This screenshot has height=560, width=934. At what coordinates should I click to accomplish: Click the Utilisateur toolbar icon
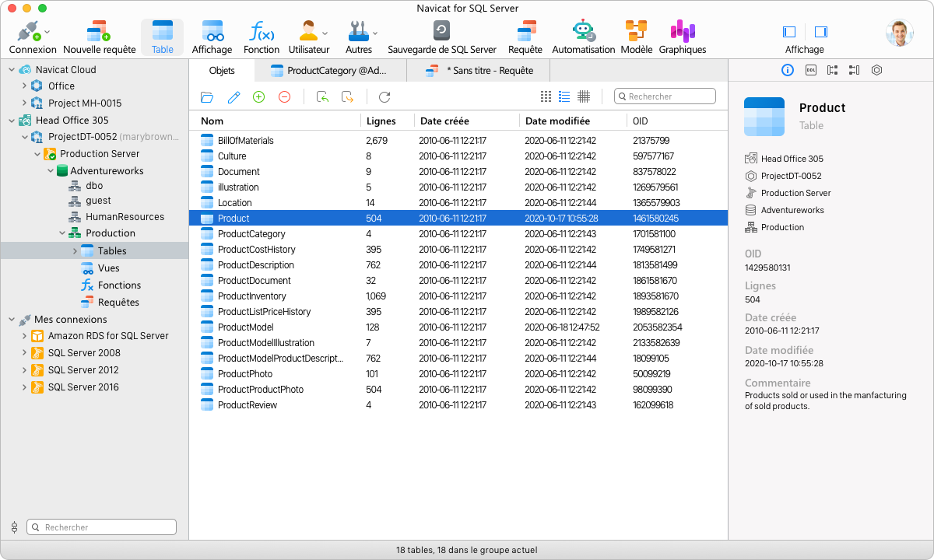pyautogui.click(x=308, y=32)
